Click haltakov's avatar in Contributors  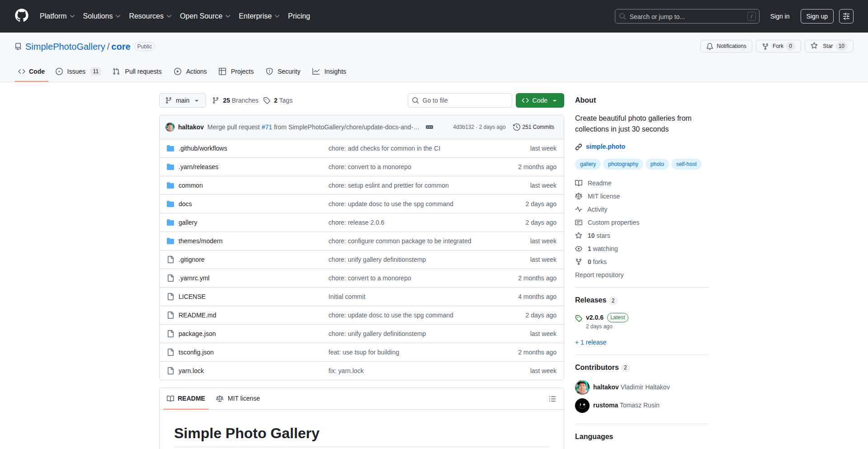582,387
